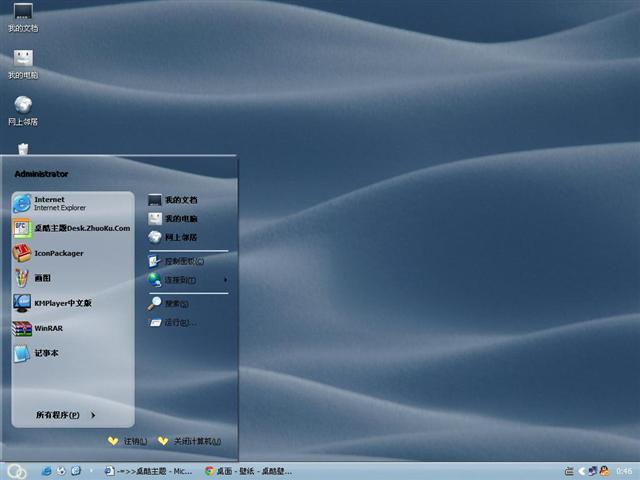Click the 注销 log off button
This screenshot has width=640, height=480.
[x=128, y=441]
